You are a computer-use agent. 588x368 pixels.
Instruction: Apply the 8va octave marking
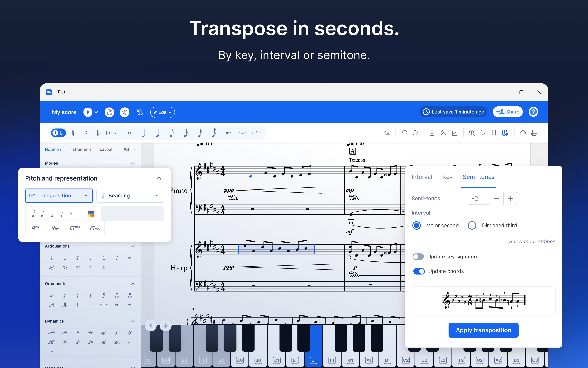point(35,228)
